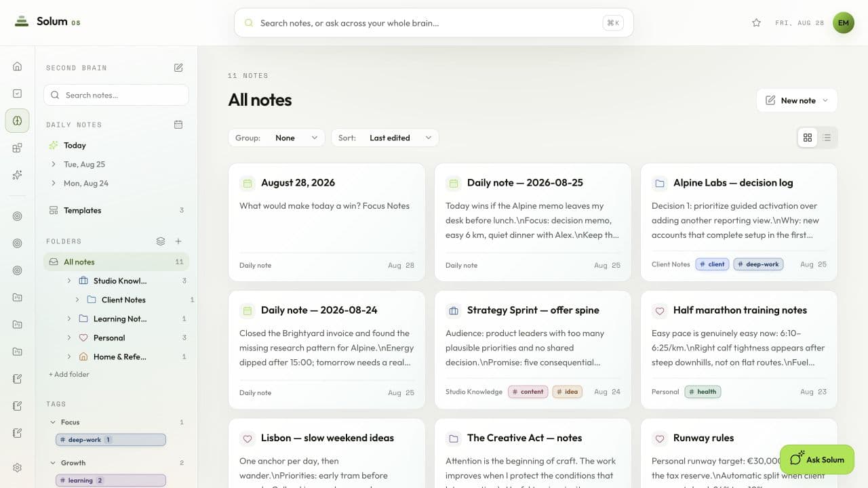The height and width of the screenshot is (488, 868).
Task: Switch to list view
Action: point(827,138)
